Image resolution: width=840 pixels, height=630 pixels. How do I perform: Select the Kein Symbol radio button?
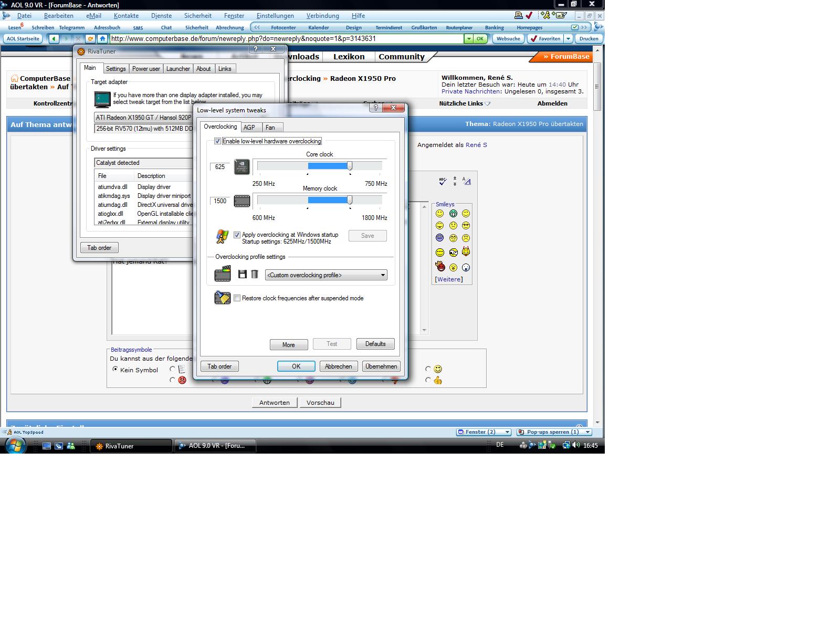click(115, 369)
